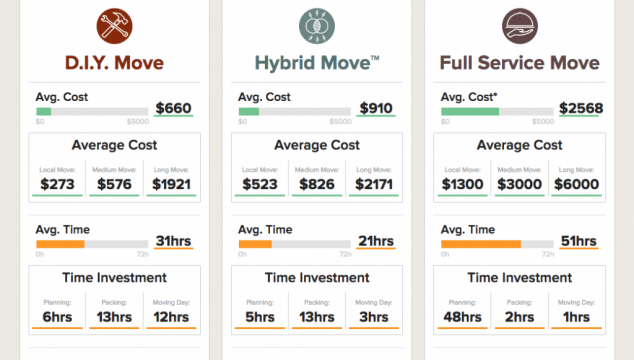Select the Hybrid Move heading
The height and width of the screenshot is (360, 634).
tap(317, 63)
